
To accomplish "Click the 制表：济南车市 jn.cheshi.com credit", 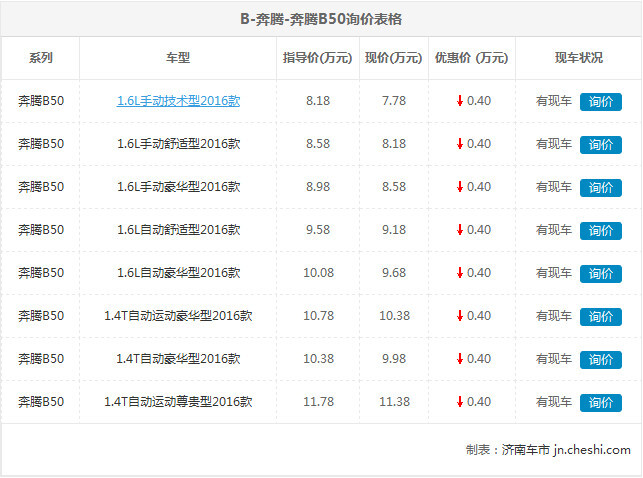I will coord(548,450).
